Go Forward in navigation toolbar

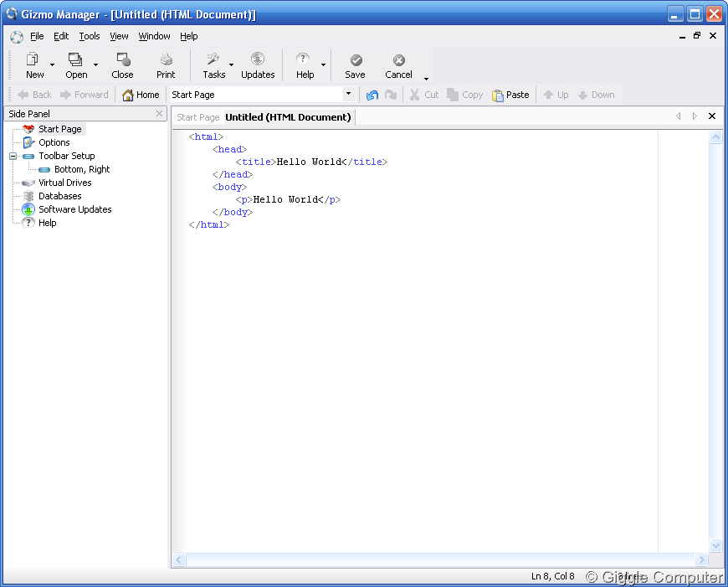[x=84, y=95]
